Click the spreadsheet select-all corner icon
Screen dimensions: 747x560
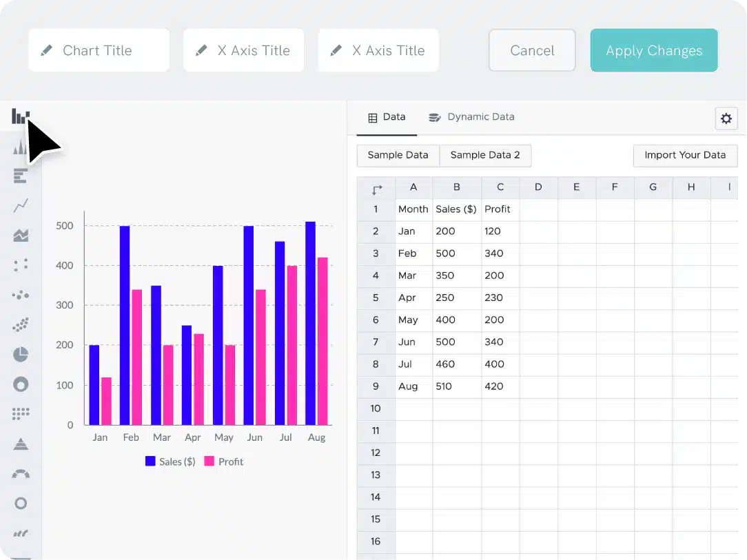point(377,189)
